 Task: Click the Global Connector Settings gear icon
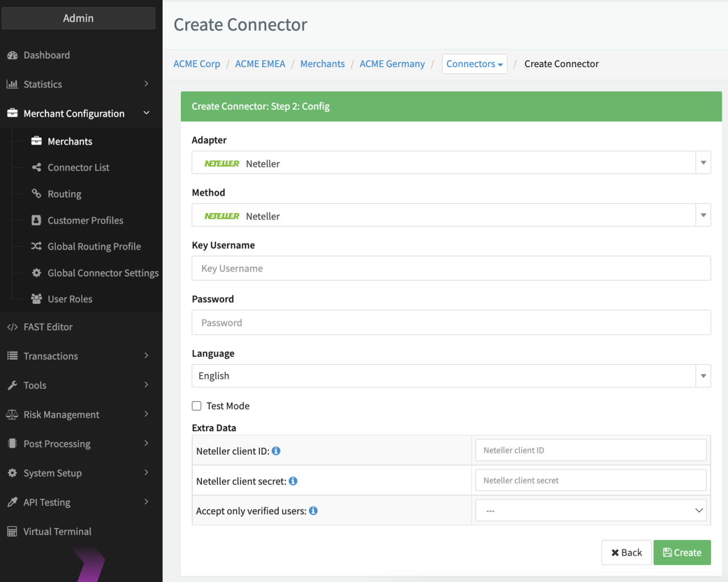pyautogui.click(x=36, y=273)
